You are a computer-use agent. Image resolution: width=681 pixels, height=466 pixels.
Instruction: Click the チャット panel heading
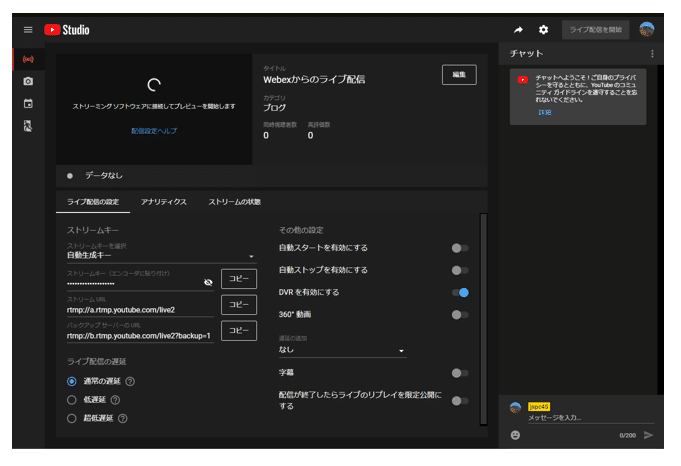526,53
